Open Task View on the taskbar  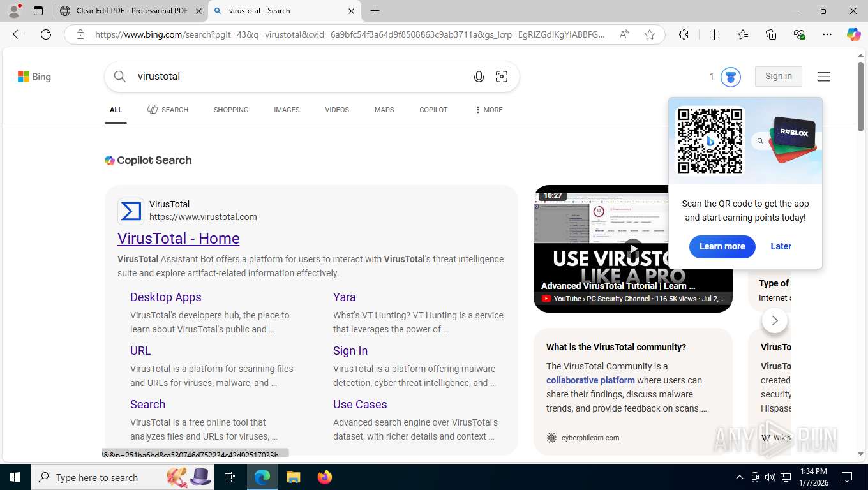pyautogui.click(x=230, y=477)
